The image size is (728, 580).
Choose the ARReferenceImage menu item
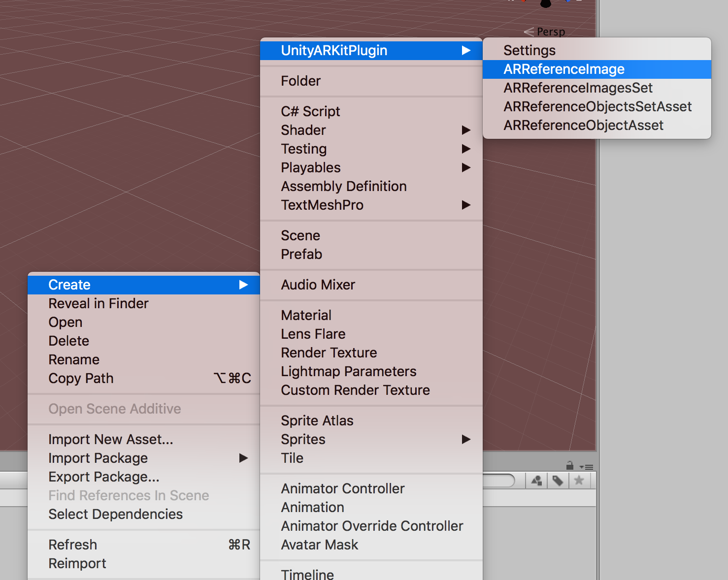(x=597, y=69)
